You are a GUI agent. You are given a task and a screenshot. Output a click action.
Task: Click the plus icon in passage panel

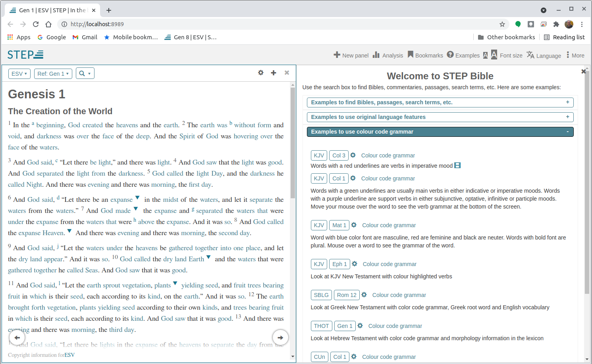[x=274, y=73]
